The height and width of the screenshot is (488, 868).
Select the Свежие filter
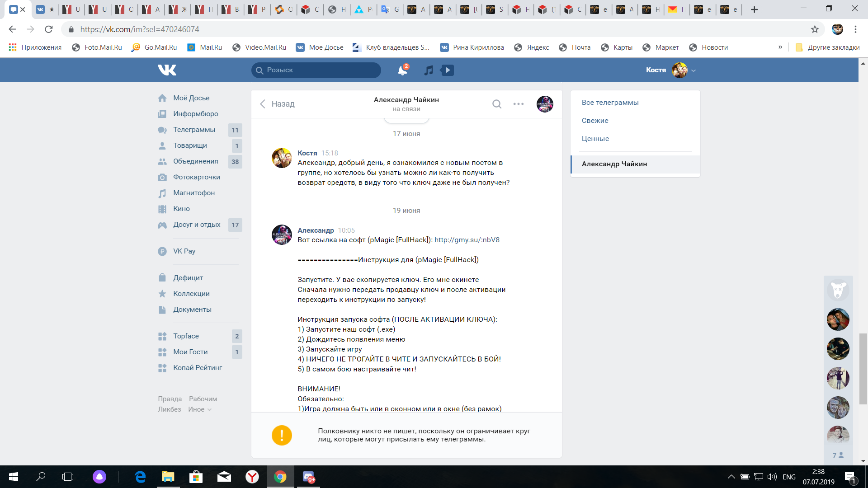click(595, 121)
